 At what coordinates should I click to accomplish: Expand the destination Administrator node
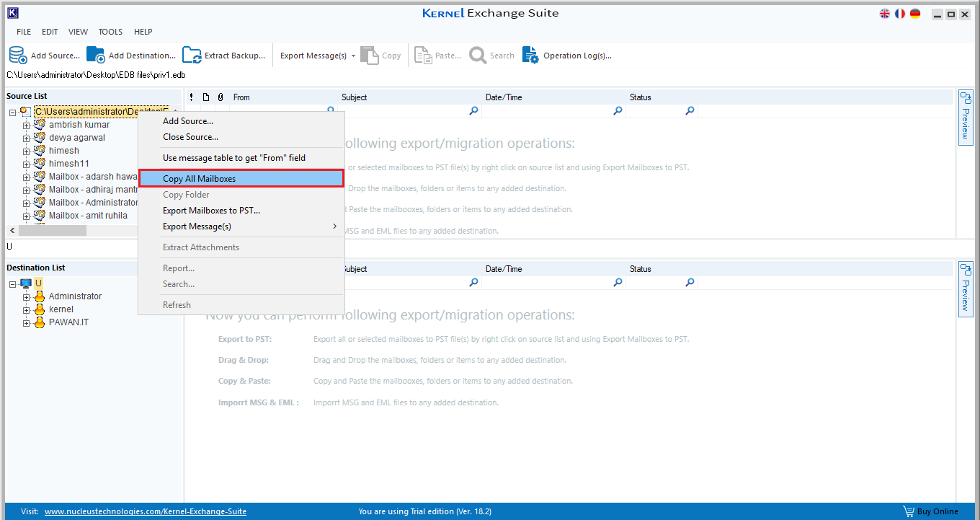coord(27,296)
